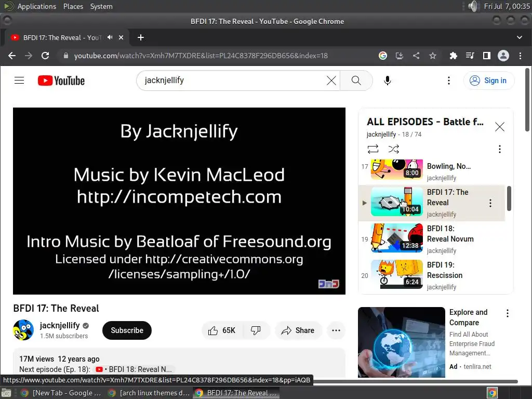Toggle Chrome side panel
Viewport: 532px width, 399px height.
tap(486, 56)
